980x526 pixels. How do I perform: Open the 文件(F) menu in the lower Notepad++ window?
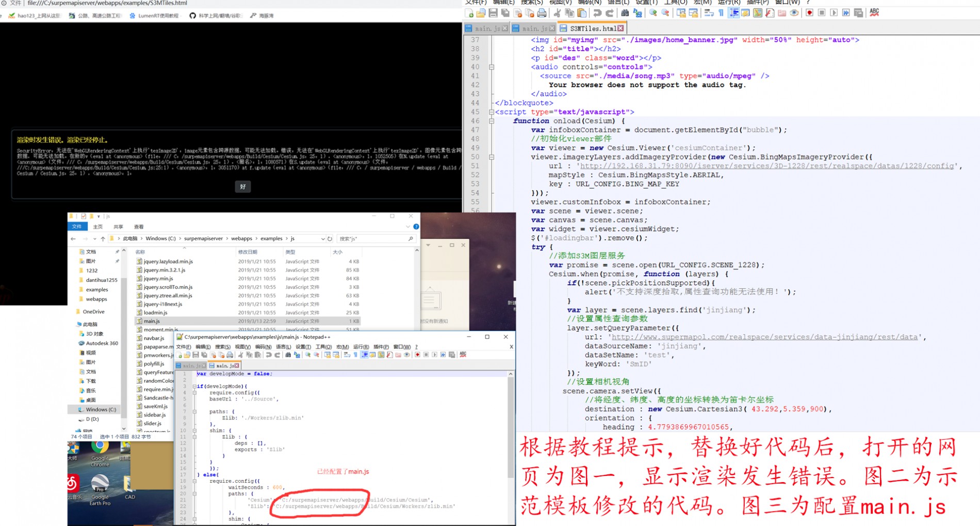[x=184, y=347]
